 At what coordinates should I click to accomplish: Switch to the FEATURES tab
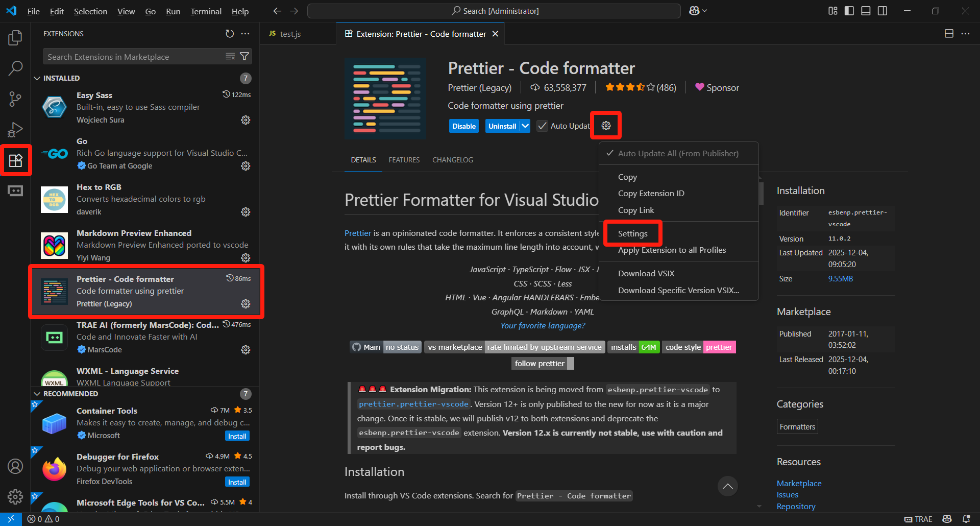pos(404,160)
